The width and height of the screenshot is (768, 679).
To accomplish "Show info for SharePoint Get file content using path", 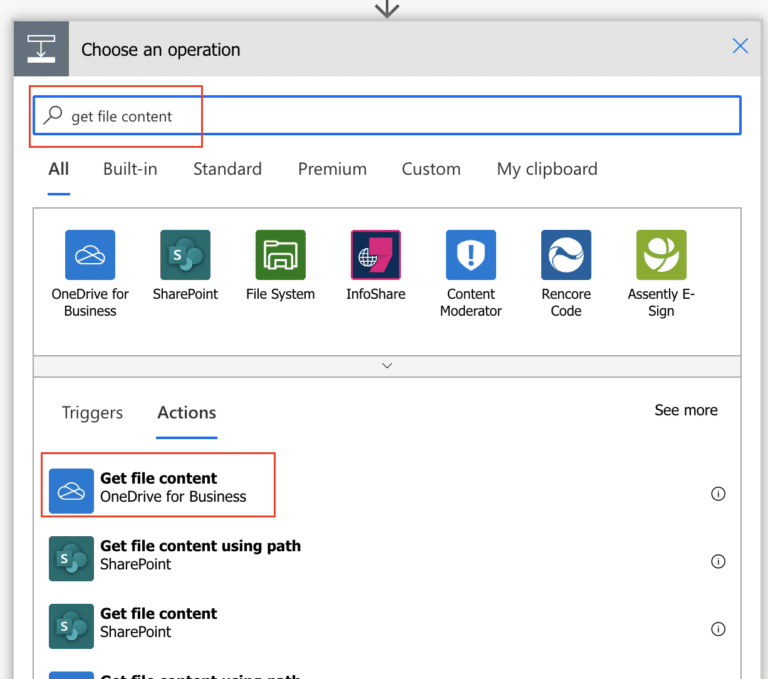I will (x=718, y=562).
